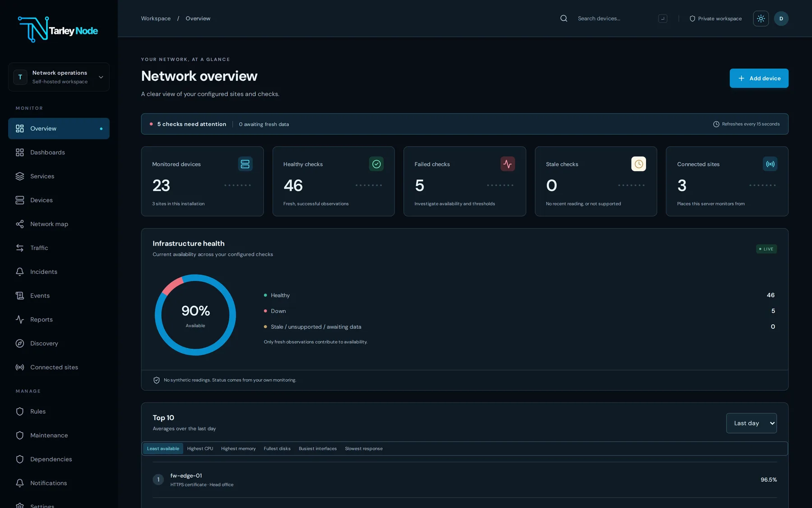This screenshot has width=812, height=508.
Task: Click the Healthy green legend dot
Action: click(265, 295)
